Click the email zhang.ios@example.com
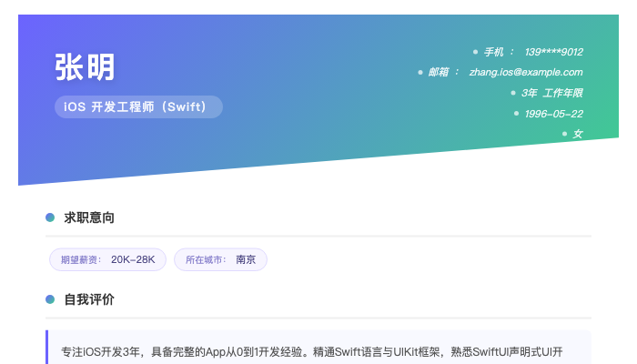This screenshot has height=364, width=637. [x=526, y=72]
